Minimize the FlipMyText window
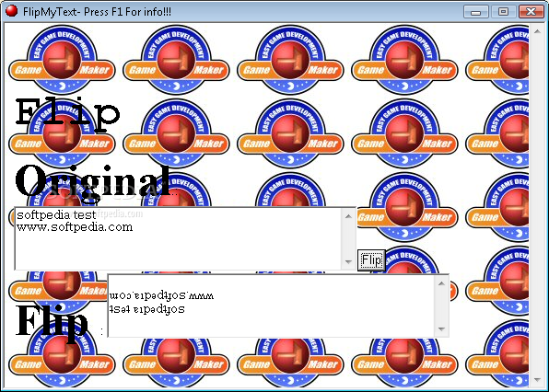This screenshot has height=392, width=549. [475, 12]
